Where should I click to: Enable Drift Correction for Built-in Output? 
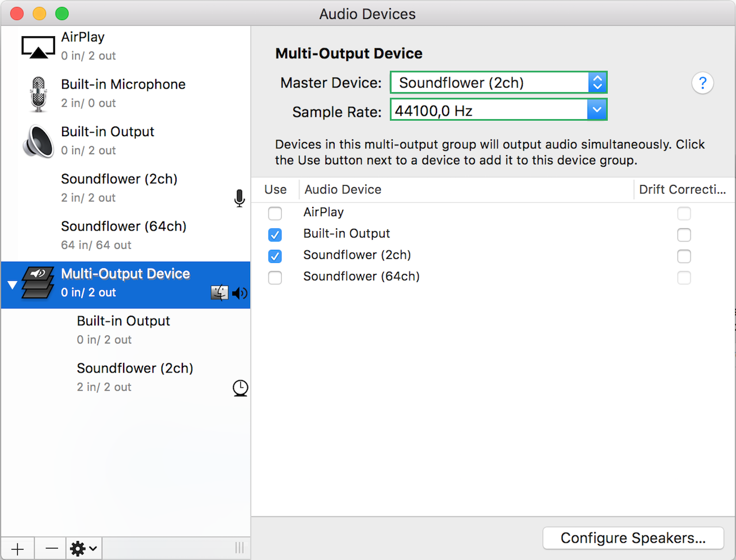coord(684,235)
